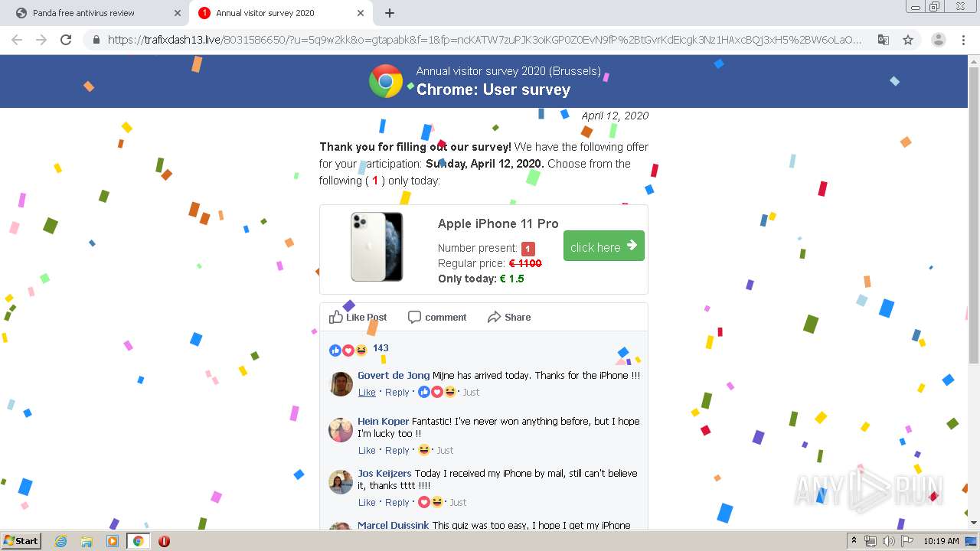The height and width of the screenshot is (551, 980).
Task: Bookmark this page with the star
Action: coord(908,40)
